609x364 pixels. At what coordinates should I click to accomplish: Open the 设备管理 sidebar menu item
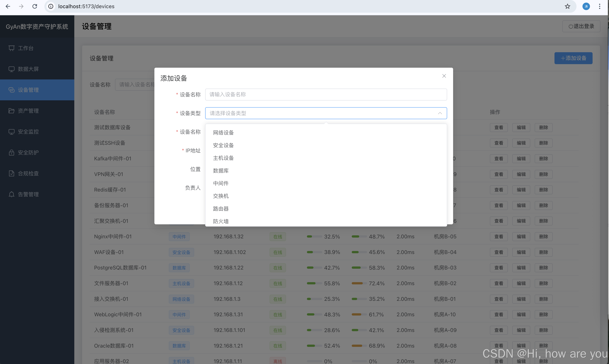click(x=28, y=90)
